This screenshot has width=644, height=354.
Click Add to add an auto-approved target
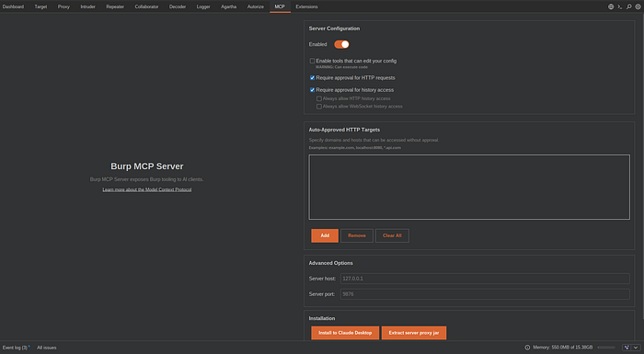pyautogui.click(x=325, y=235)
